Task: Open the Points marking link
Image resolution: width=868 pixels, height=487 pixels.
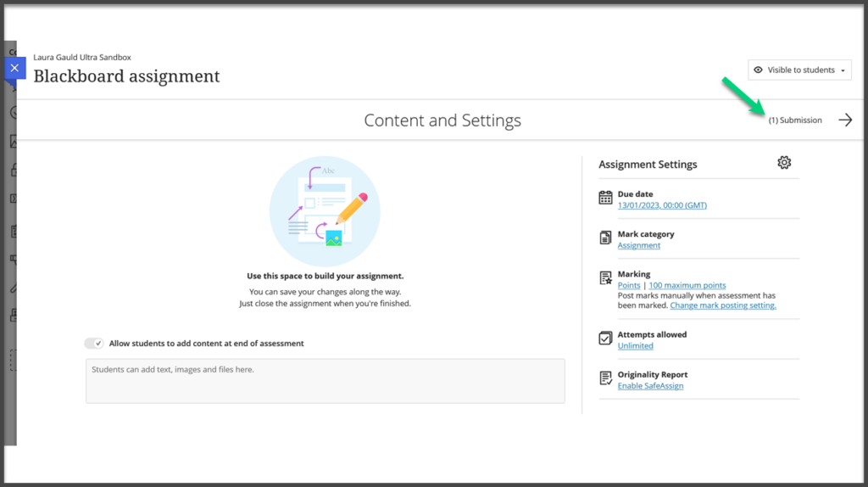Action: pos(629,285)
